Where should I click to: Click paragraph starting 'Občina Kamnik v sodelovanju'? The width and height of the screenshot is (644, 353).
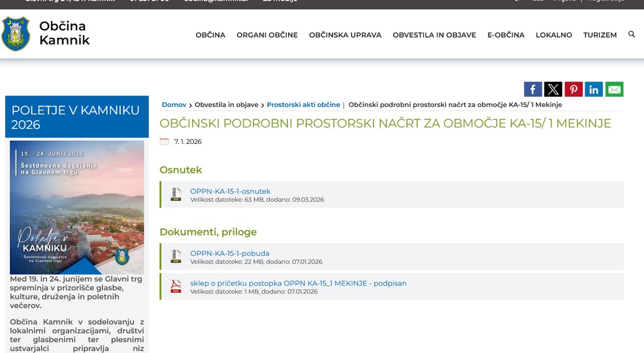(77, 335)
